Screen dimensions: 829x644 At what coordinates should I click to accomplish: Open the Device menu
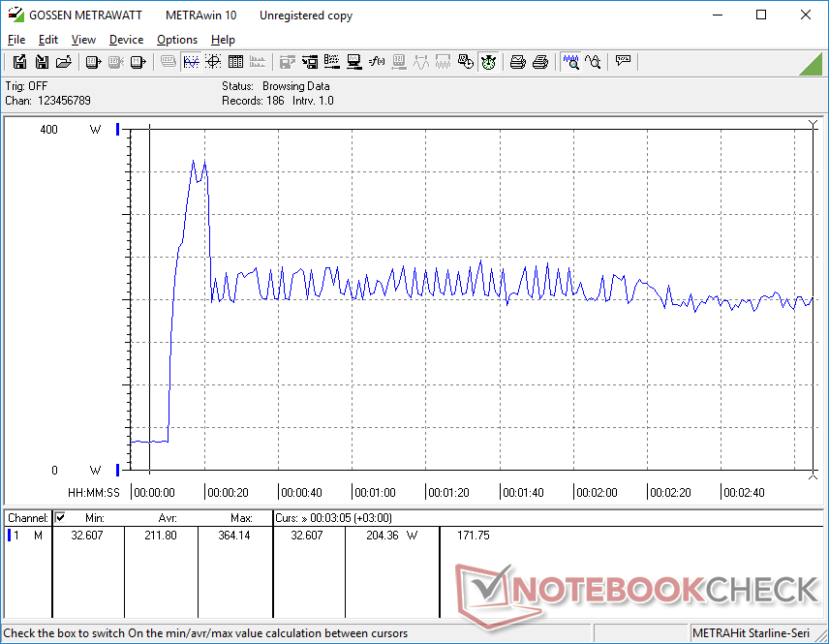126,40
